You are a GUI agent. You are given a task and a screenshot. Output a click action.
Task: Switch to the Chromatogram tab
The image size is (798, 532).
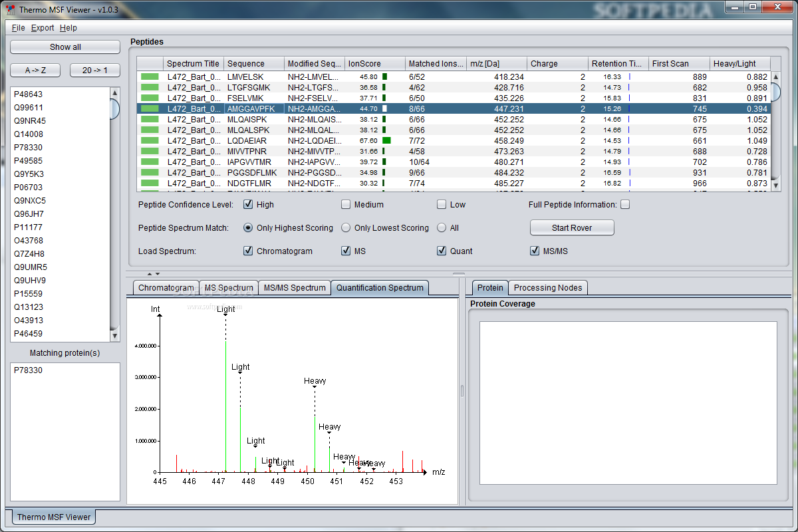(166, 288)
